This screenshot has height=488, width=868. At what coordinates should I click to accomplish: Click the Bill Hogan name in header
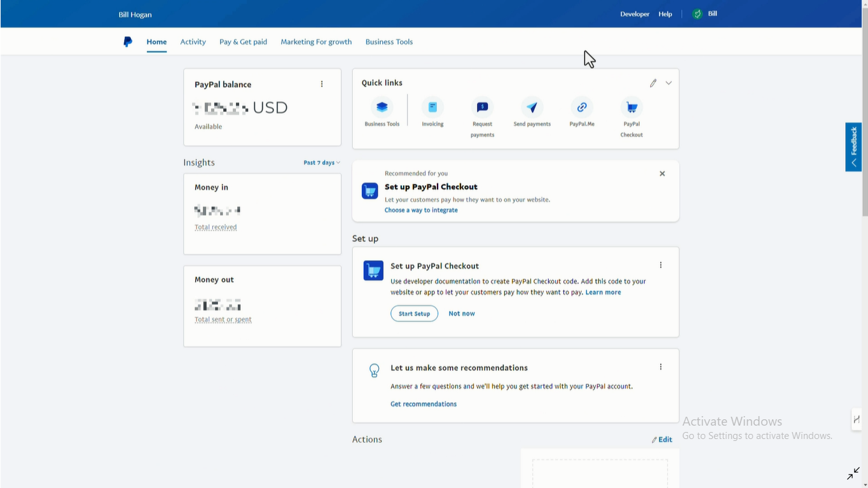[135, 15]
